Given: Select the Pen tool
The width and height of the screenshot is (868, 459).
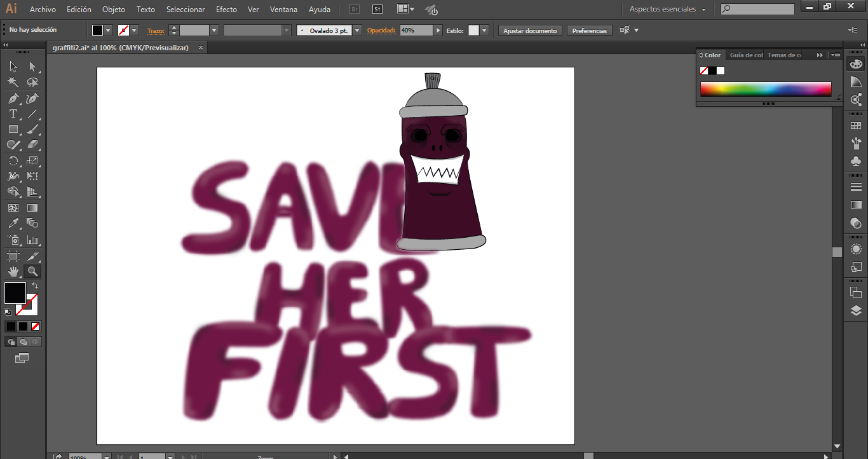Looking at the screenshot, I should coord(13,99).
